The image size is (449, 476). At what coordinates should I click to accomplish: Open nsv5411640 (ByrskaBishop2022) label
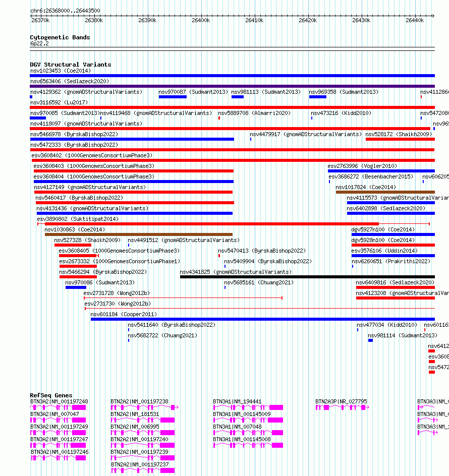[172, 325]
